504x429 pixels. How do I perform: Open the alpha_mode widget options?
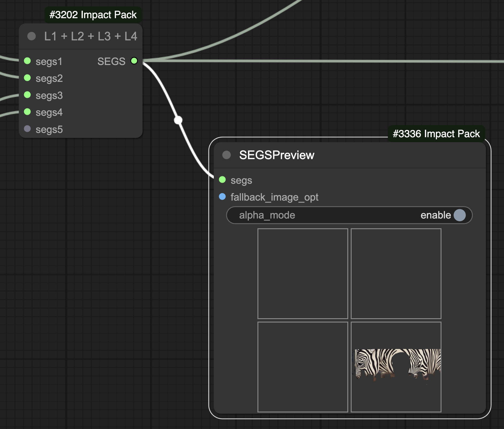point(347,215)
